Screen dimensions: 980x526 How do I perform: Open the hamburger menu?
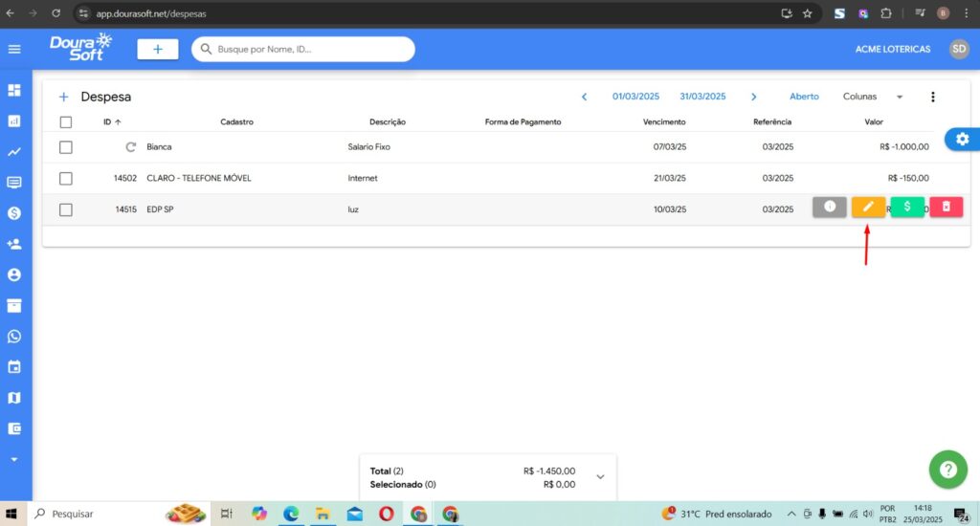(x=14, y=49)
